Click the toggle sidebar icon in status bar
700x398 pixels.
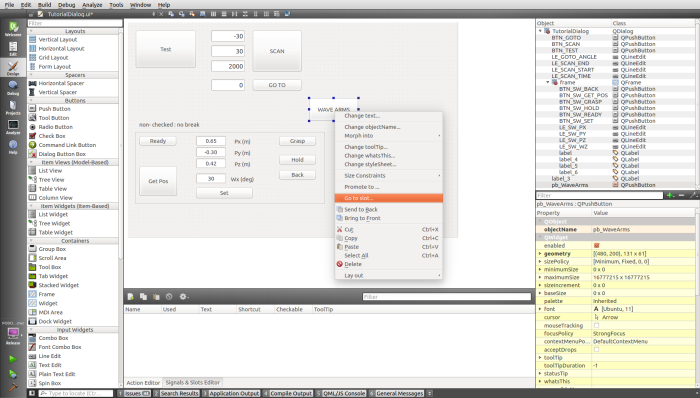pos(32,393)
